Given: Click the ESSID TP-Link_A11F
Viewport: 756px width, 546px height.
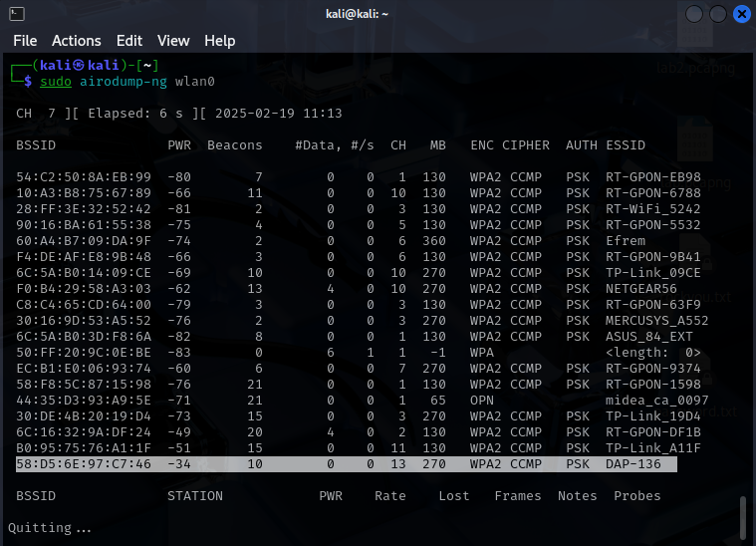Looking at the screenshot, I should click(x=653, y=447).
